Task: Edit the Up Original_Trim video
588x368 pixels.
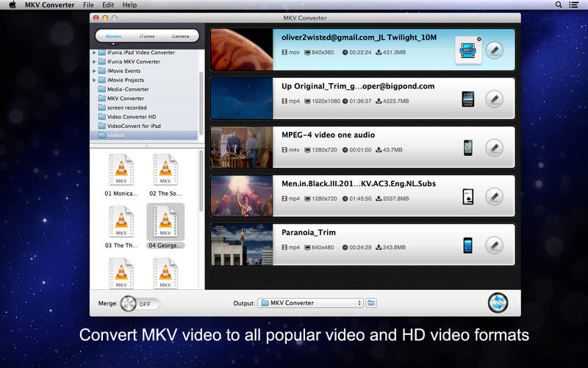Action: point(494,99)
